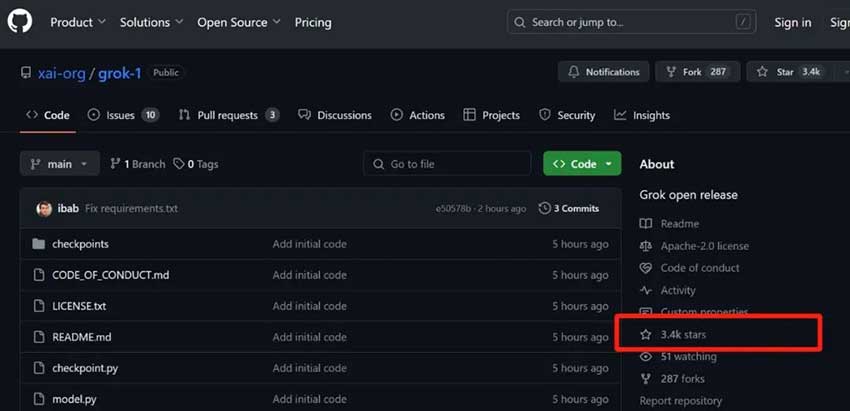View the 3.4k stars link

683,335
